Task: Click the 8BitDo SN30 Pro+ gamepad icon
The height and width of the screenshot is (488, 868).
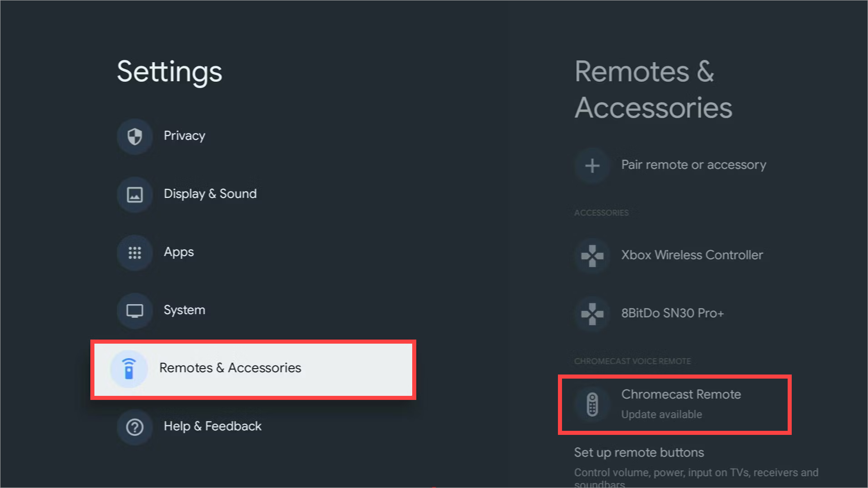Action: tap(592, 313)
